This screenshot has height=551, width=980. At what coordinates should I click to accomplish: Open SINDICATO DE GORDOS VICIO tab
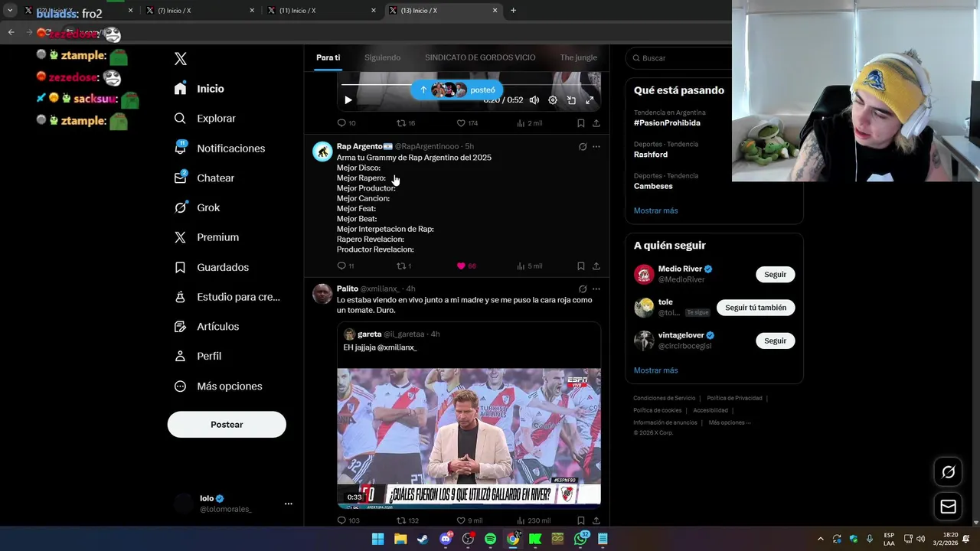480,57
